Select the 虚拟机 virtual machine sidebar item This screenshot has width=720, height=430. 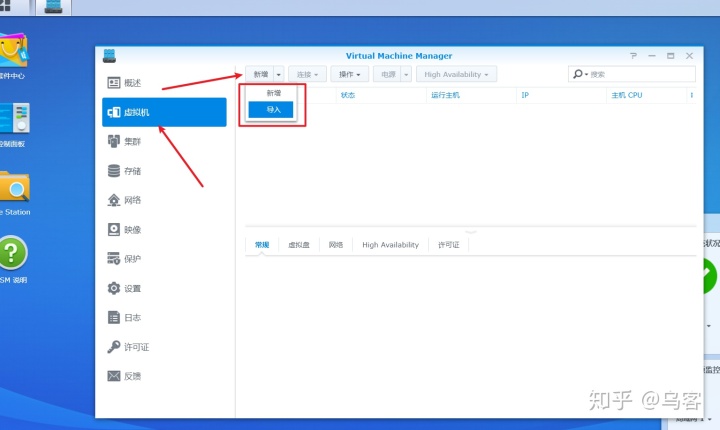(x=164, y=112)
